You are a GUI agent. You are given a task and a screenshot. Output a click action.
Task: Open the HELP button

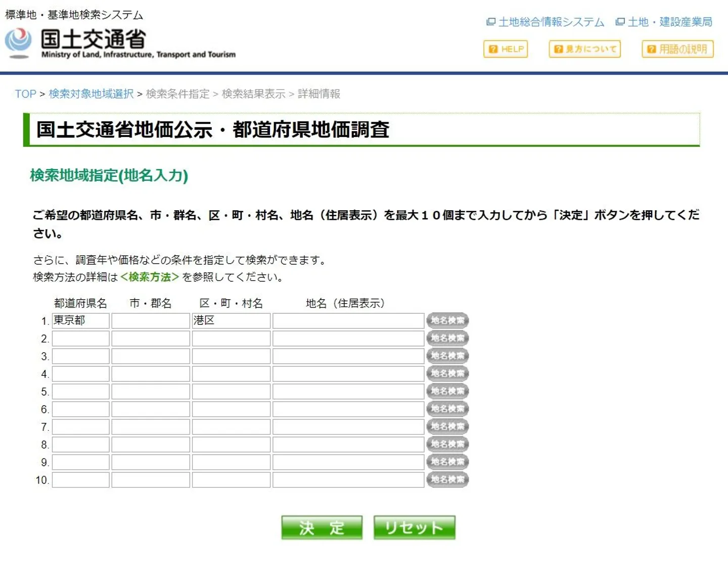505,49
